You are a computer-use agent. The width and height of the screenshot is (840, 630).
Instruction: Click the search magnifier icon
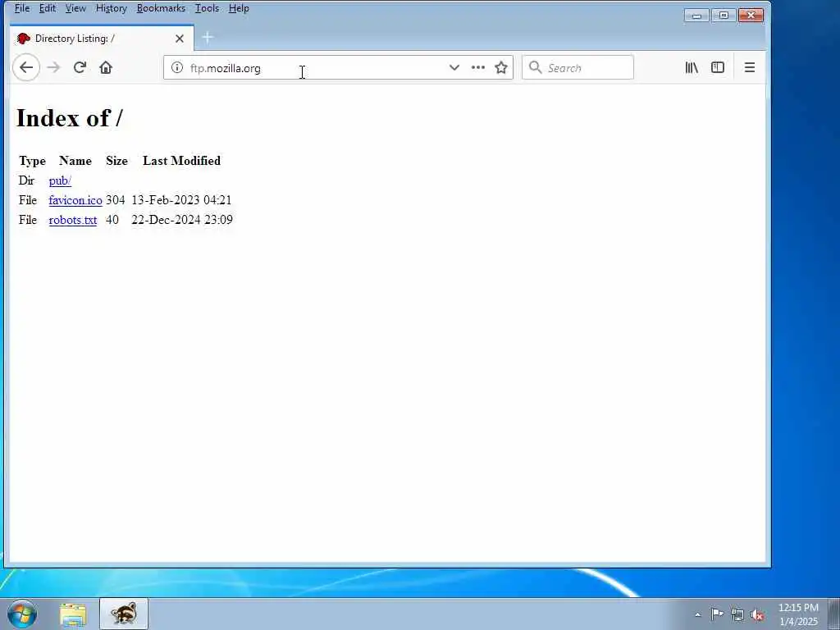(x=535, y=67)
